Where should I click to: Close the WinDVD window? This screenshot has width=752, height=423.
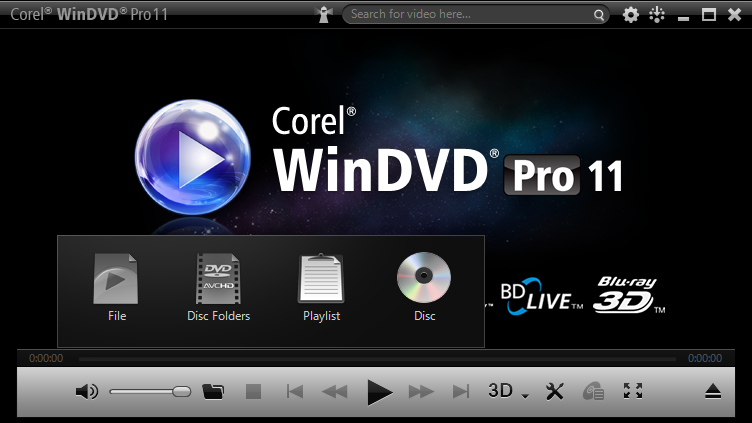[734, 15]
